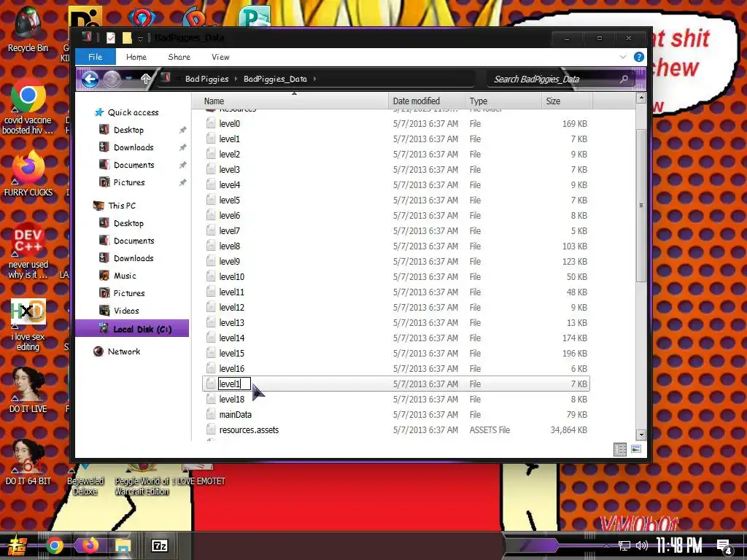The height and width of the screenshot is (560, 747).
Task: Open Music under This PC
Action: tap(125, 276)
